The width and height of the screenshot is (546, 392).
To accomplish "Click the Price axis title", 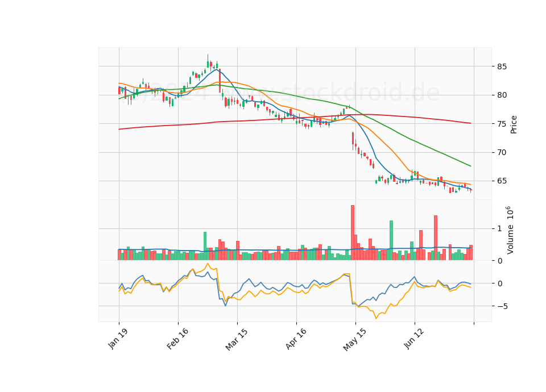I will tap(514, 124).
